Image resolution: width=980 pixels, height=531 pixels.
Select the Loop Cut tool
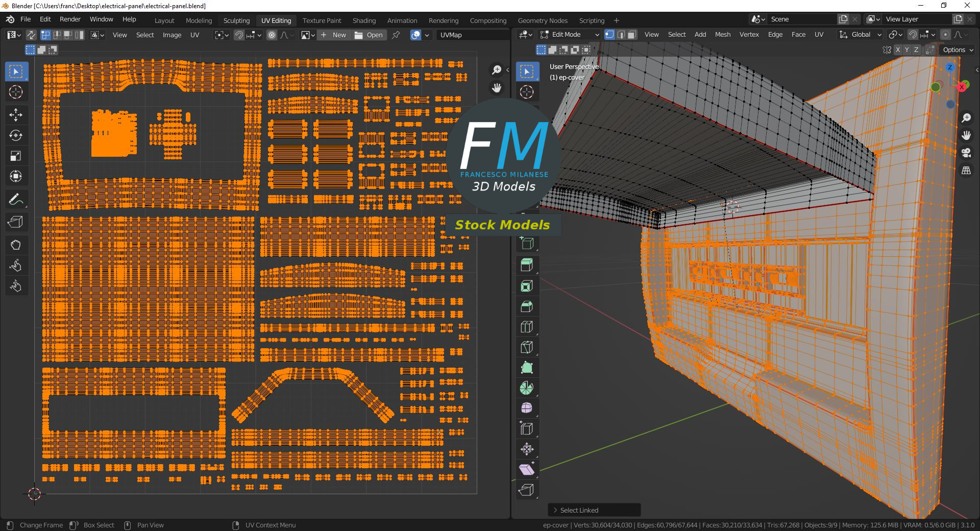click(x=527, y=326)
